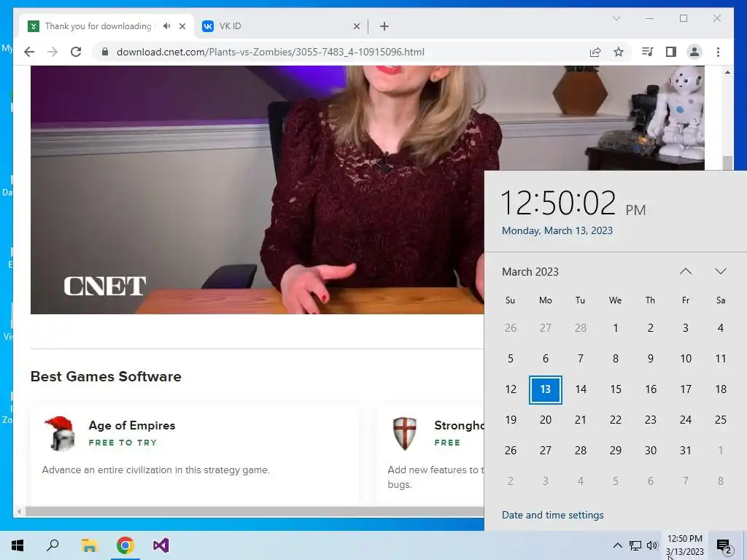
Task: Launch Visual Studio from the taskbar
Action: pos(161,545)
